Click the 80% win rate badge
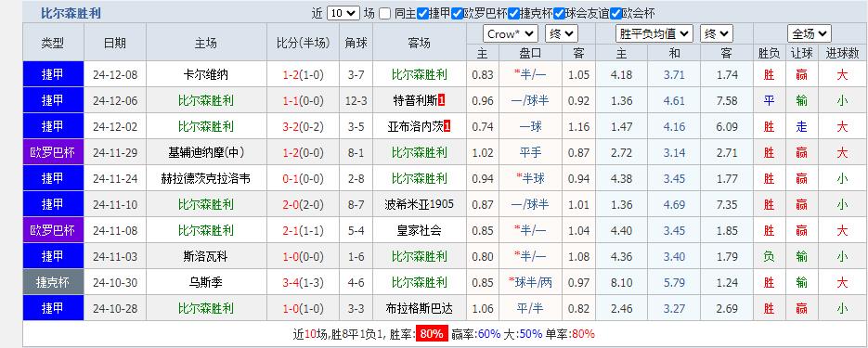 (x=432, y=334)
